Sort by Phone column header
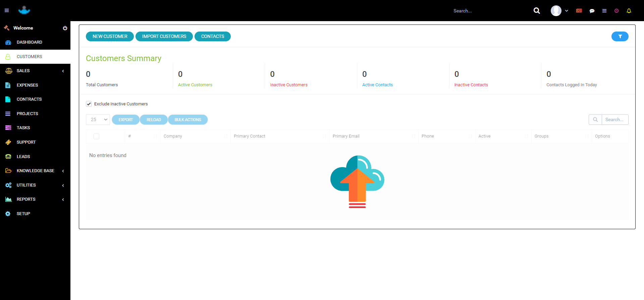644x300 pixels. pyautogui.click(x=447, y=136)
